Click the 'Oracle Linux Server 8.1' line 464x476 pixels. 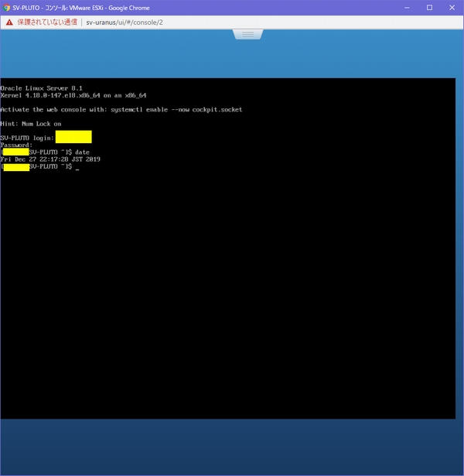click(x=42, y=88)
